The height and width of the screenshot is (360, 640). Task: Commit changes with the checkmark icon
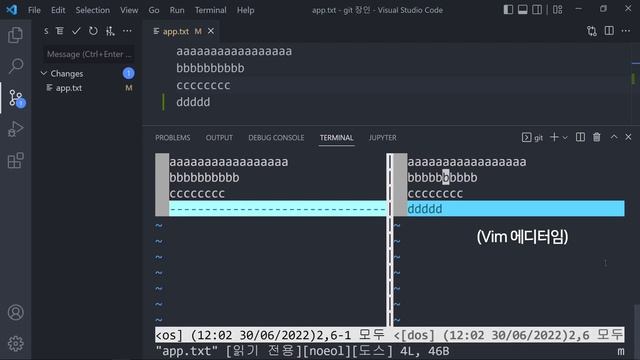76,31
